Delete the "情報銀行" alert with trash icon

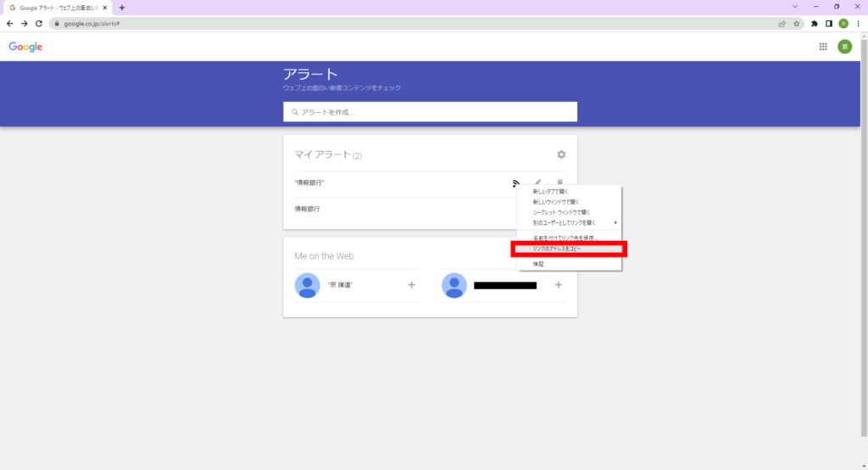click(x=559, y=182)
